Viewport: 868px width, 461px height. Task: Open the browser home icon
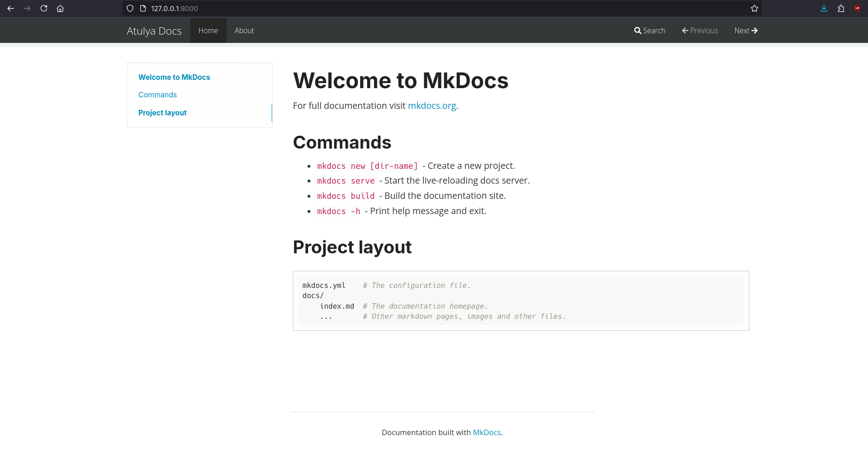pos(60,8)
